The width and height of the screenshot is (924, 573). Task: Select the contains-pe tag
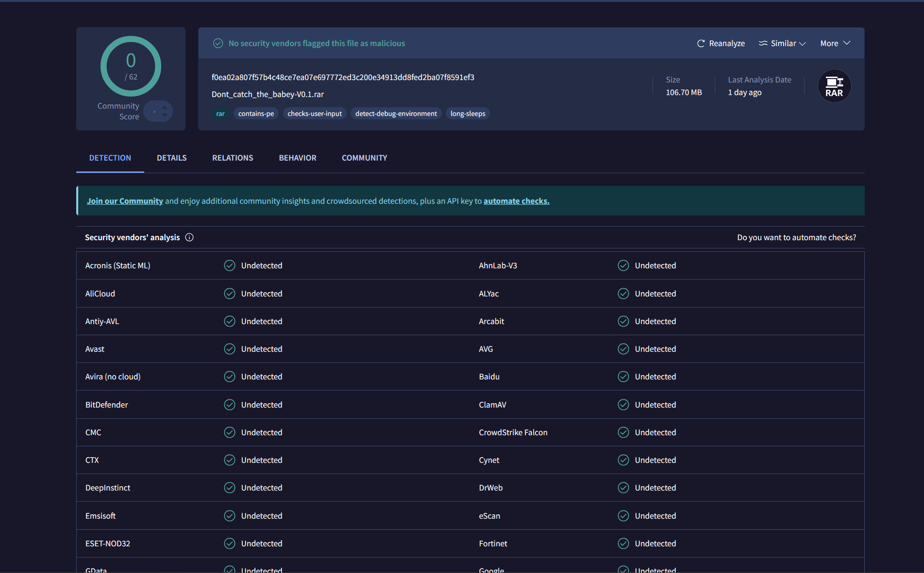256,114
